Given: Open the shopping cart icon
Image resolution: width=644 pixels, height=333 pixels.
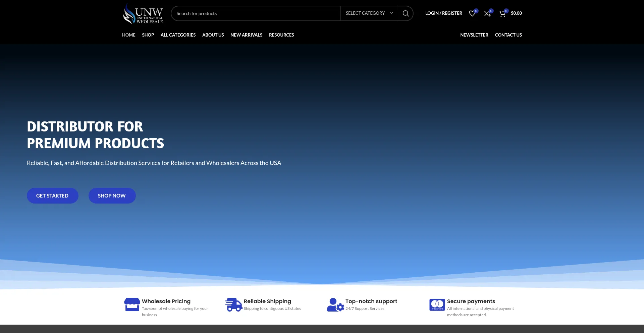Looking at the screenshot, I should [502, 13].
